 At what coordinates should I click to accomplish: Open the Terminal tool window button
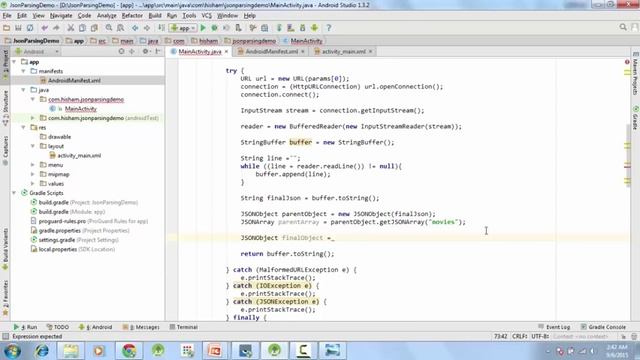click(184, 327)
